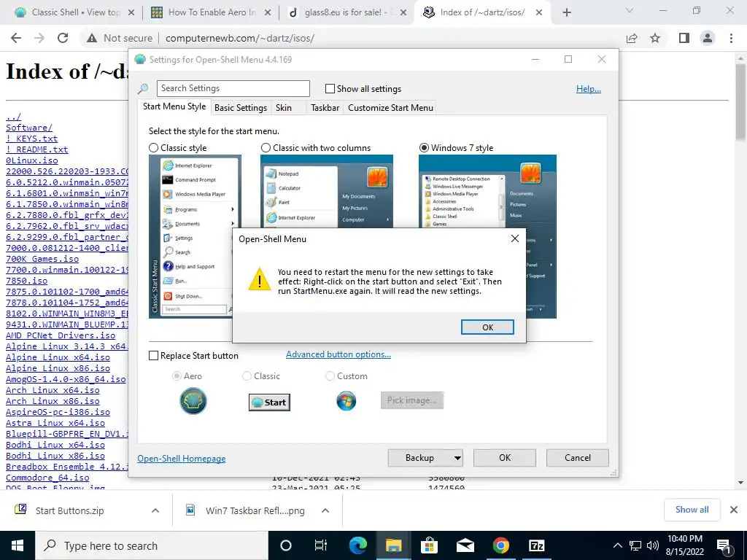
Task: Visit the Open-Shell Homepage link
Action: 182,459
